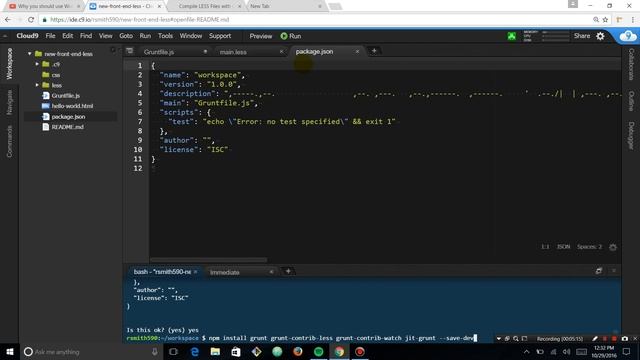This screenshot has width=640, height=360.
Task: Open Task View from the taskbar
Action: (x=173, y=351)
